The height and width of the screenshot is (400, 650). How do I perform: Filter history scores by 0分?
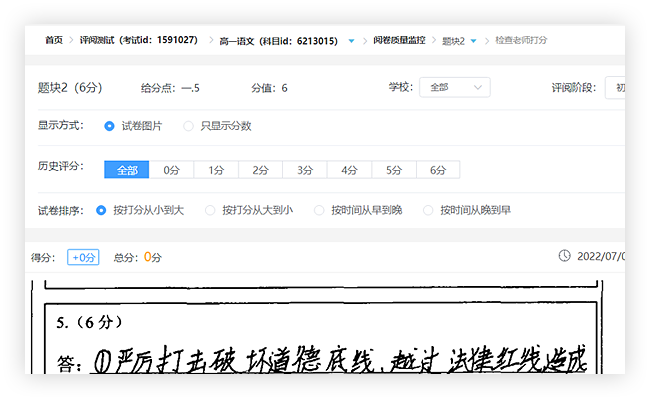(171, 170)
